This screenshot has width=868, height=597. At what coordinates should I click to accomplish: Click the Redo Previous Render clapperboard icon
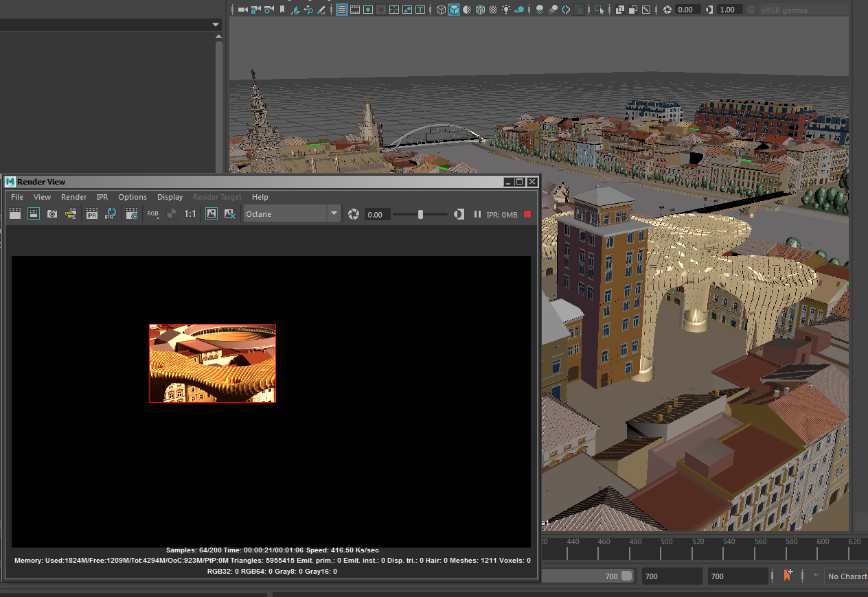tap(15, 214)
